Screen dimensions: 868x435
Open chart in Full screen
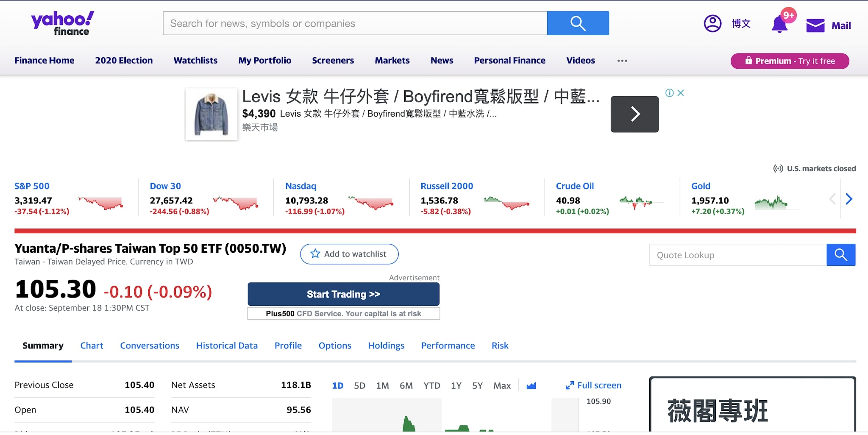point(593,385)
